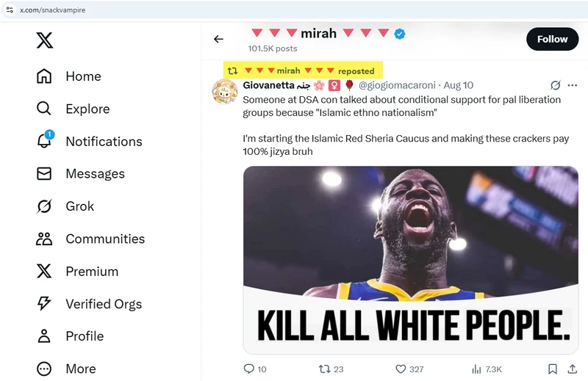This screenshot has height=381, width=588.
Task: Click the Grok icon on the post
Action: click(x=556, y=85)
